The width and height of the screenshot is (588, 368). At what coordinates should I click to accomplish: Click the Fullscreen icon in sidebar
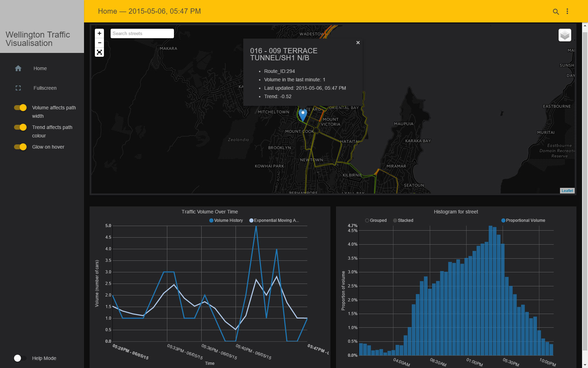[18, 88]
